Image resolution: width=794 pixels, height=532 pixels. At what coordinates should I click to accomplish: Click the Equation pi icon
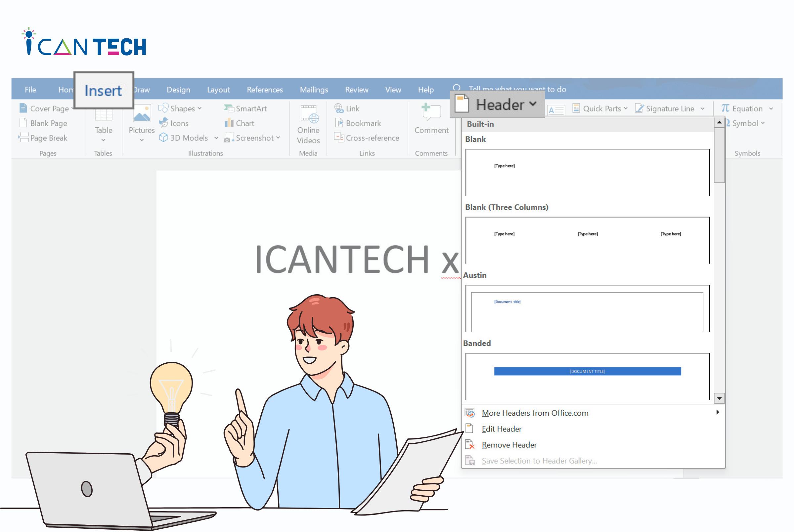[x=725, y=108]
